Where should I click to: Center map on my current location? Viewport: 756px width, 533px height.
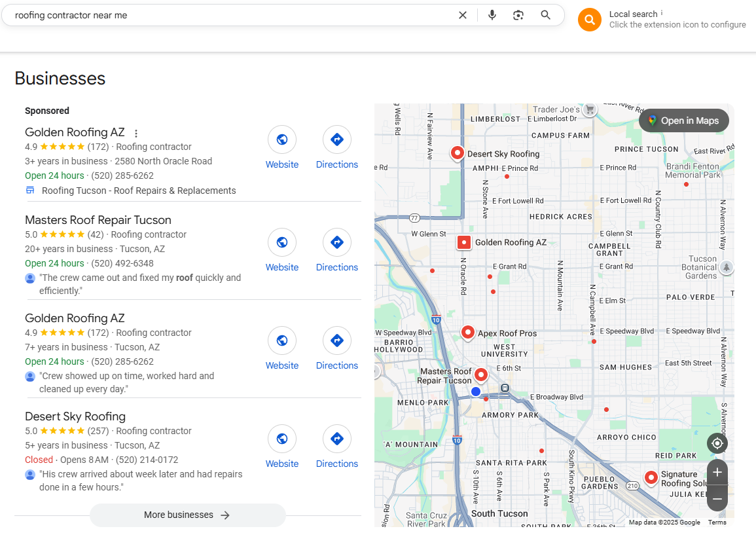coord(717,443)
